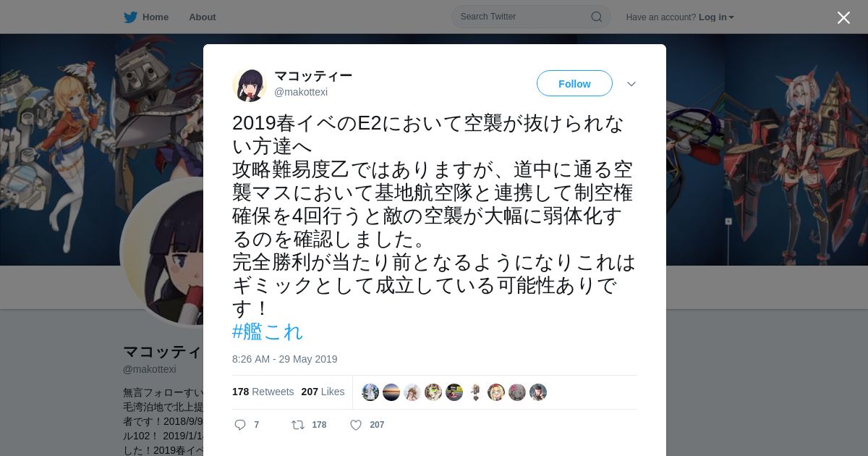The width and height of the screenshot is (868, 456).
Task: Close the tweet overlay with the X
Action: (843, 17)
